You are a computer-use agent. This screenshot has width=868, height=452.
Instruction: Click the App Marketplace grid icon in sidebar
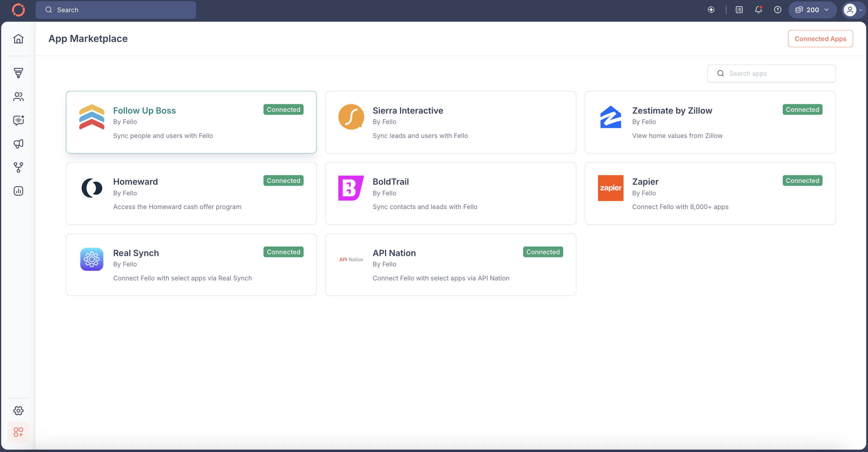tap(18, 432)
